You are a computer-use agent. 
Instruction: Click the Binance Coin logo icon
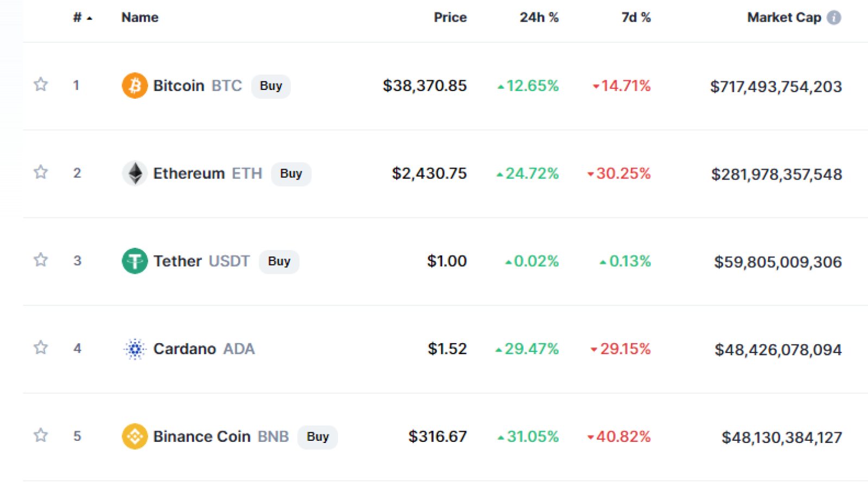click(135, 436)
